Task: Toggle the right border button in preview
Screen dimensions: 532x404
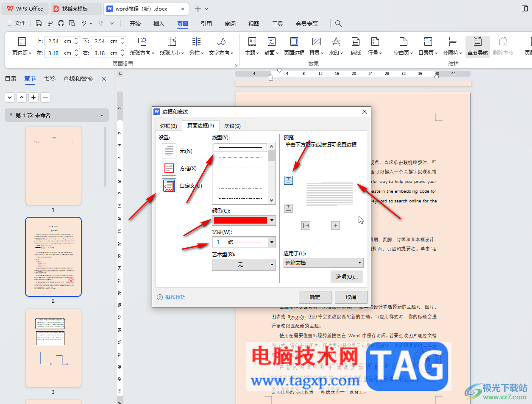Action: point(335,225)
